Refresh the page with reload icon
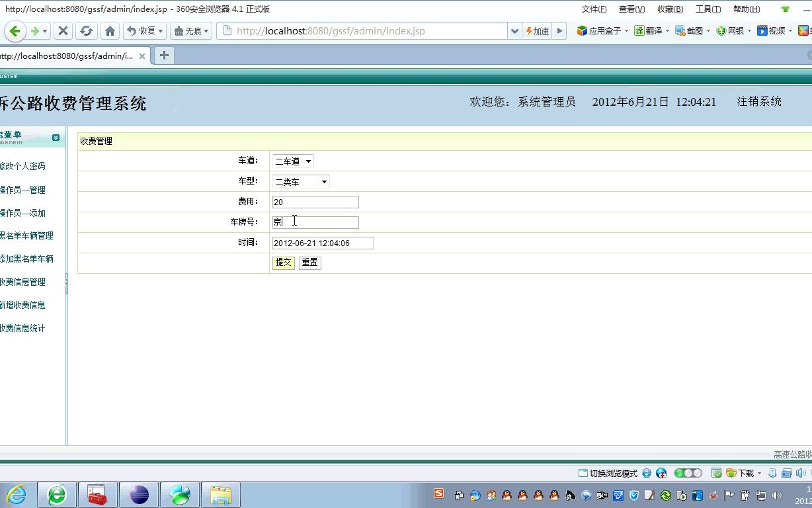This screenshot has width=812, height=508. [88, 30]
